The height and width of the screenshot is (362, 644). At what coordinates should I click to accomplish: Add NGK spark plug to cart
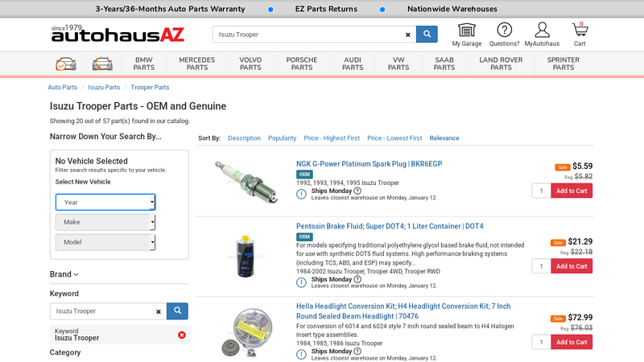572,191
